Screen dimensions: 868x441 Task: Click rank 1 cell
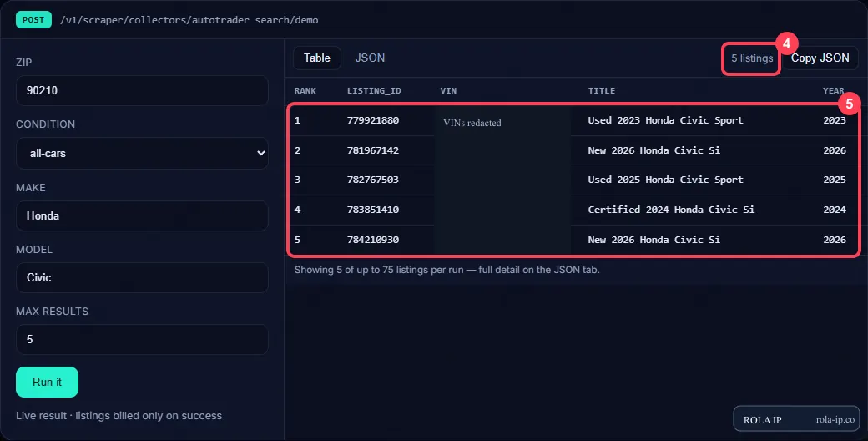pos(297,120)
